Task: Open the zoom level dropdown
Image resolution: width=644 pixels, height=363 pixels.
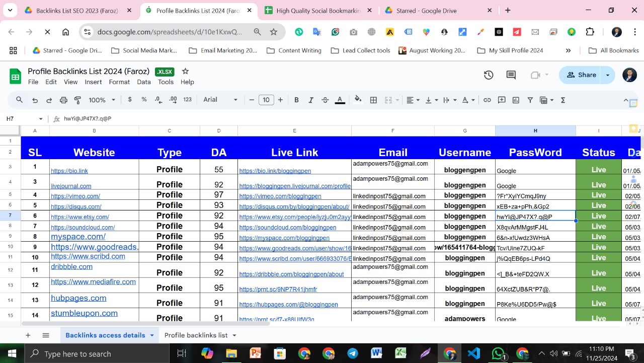Action: pyautogui.click(x=102, y=100)
